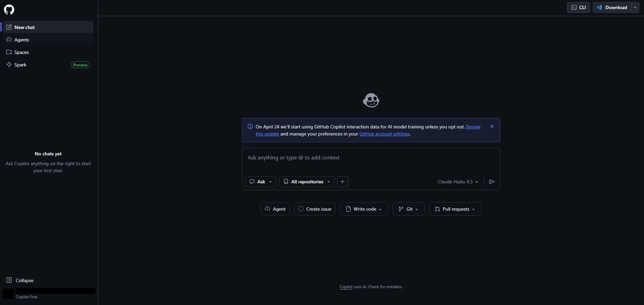Expand the Pull requests dropdown

pyautogui.click(x=455, y=209)
